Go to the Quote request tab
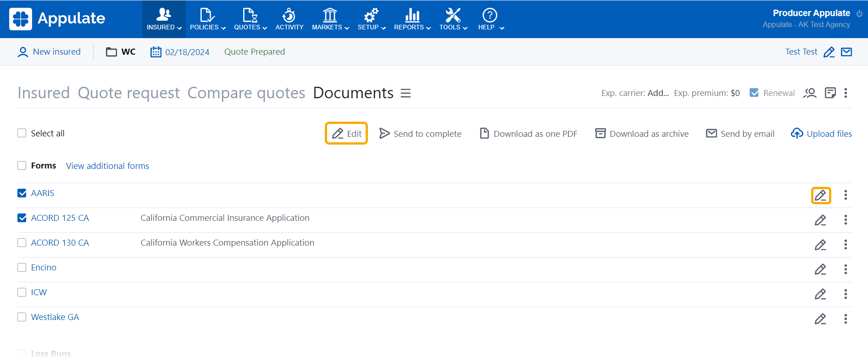Image resolution: width=868 pixels, height=359 pixels. pyautogui.click(x=128, y=93)
